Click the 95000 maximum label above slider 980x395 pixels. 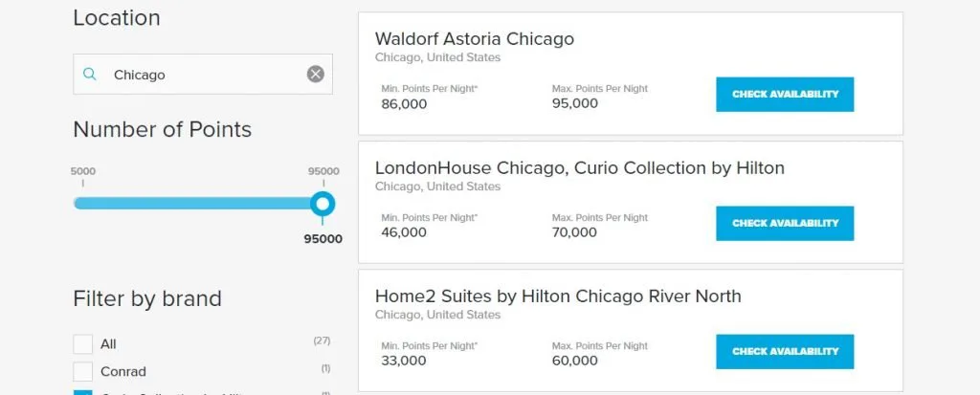coord(323,171)
